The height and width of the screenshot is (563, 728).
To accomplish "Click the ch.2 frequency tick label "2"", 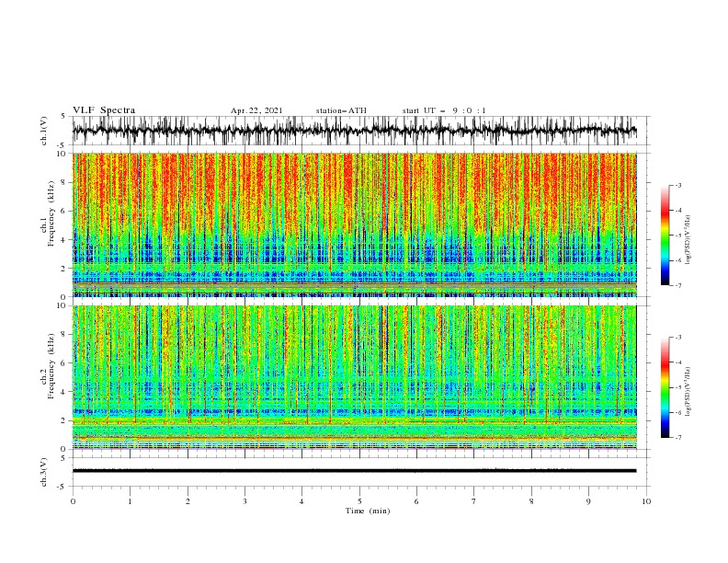I will click(63, 420).
